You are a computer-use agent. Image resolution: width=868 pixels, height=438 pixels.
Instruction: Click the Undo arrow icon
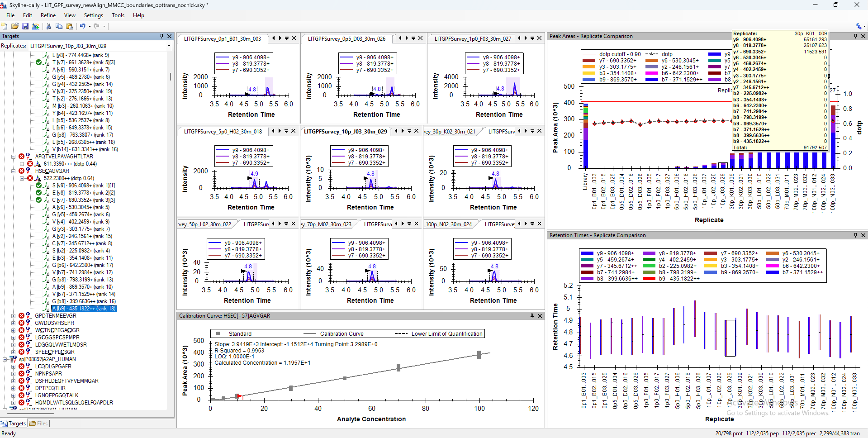(x=82, y=26)
